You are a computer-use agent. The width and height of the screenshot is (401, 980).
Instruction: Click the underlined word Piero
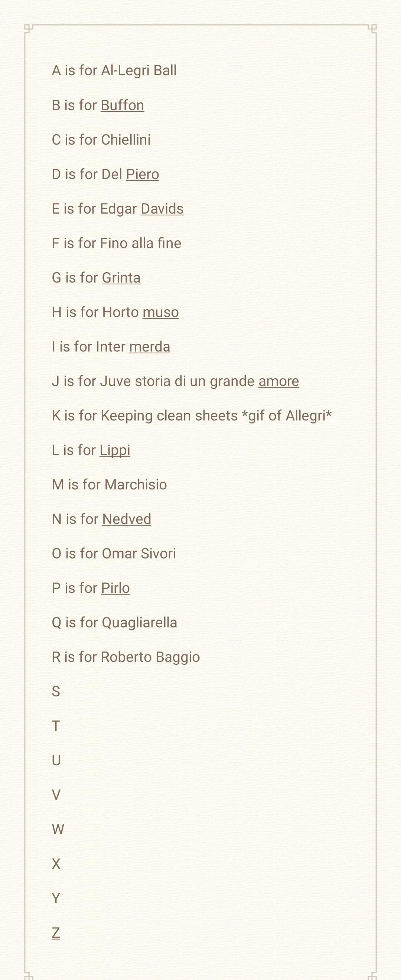[143, 174]
